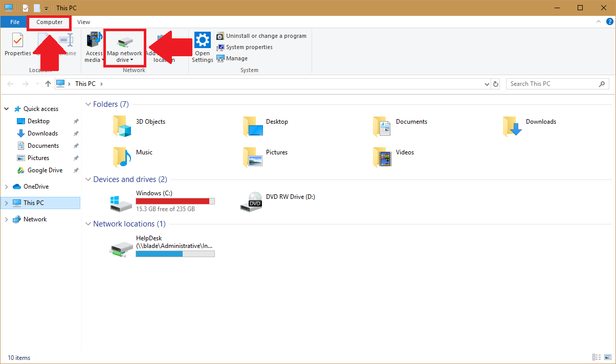616x364 pixels.
Task: Switch to details view layout
Action: 596,357
